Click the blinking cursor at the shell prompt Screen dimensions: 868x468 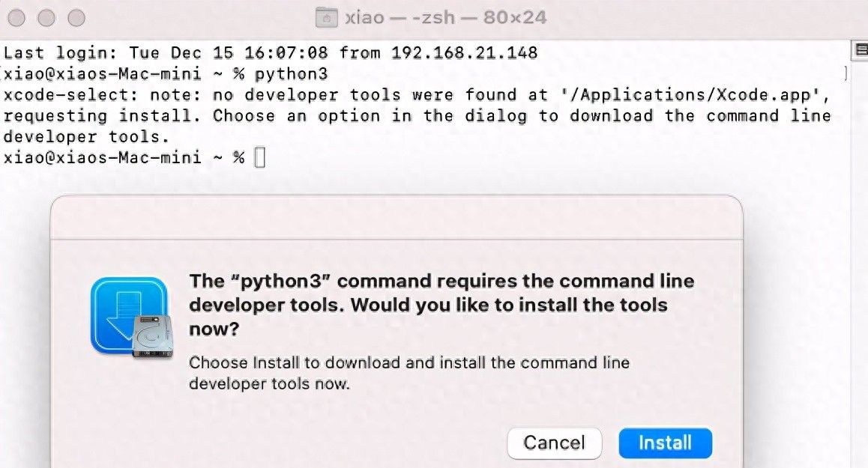259,156
